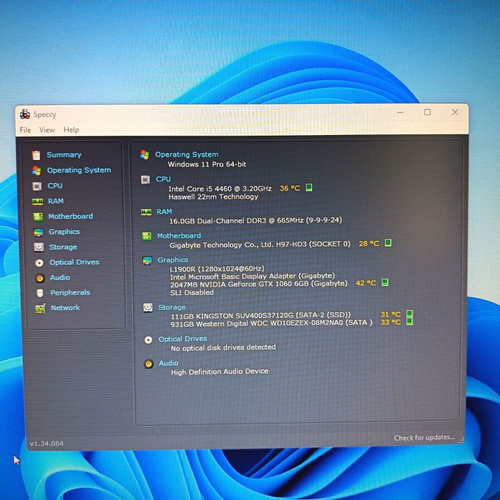
Task: Click the CPU icon in summary panel
Action: [145, 180]
